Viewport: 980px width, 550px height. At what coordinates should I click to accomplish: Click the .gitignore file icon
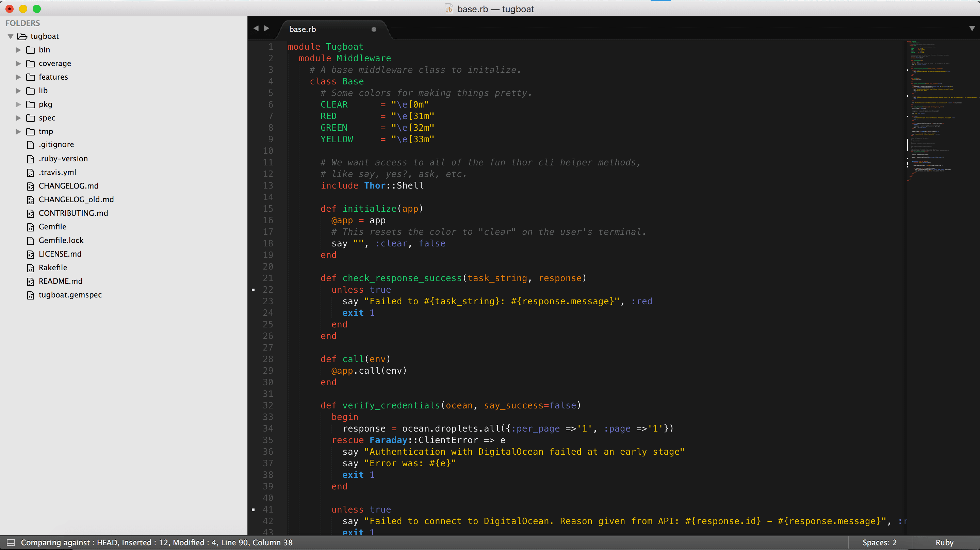[30, 145]
